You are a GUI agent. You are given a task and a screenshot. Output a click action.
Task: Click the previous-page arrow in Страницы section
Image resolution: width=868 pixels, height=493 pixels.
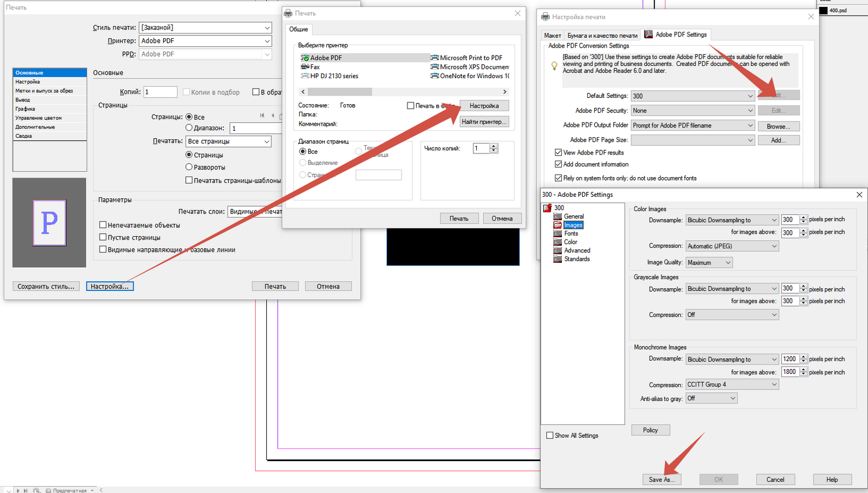coord(273,116)
